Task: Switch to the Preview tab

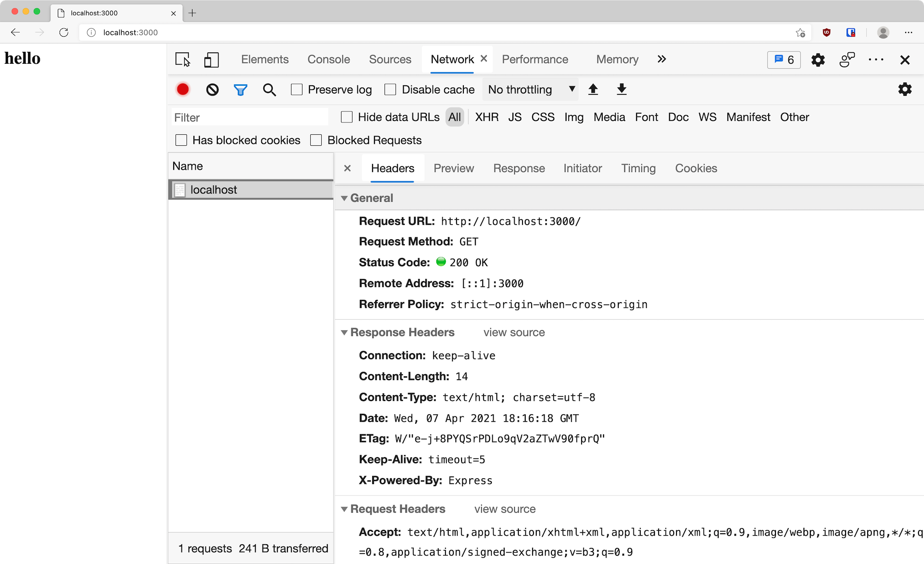Action: (454, 168)
